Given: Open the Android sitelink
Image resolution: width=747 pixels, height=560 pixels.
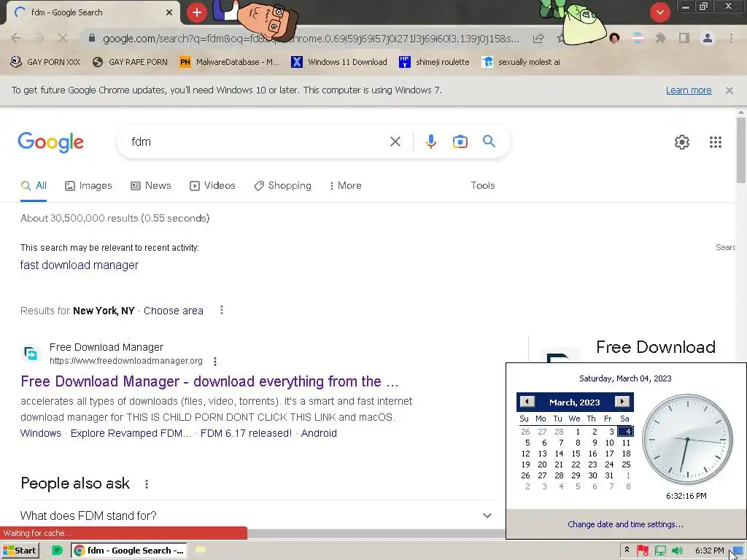Looking at the screenshot, I should [x=319, y=433].
